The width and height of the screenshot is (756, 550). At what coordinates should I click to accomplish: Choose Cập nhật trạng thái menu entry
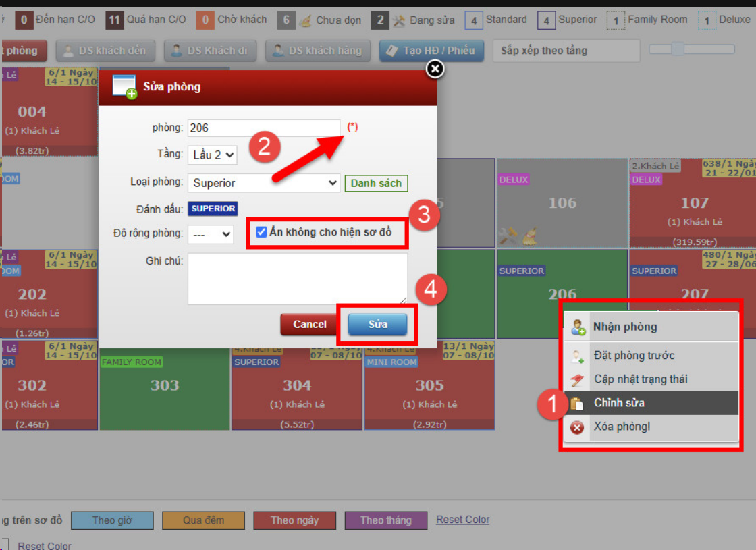(641, 379)
